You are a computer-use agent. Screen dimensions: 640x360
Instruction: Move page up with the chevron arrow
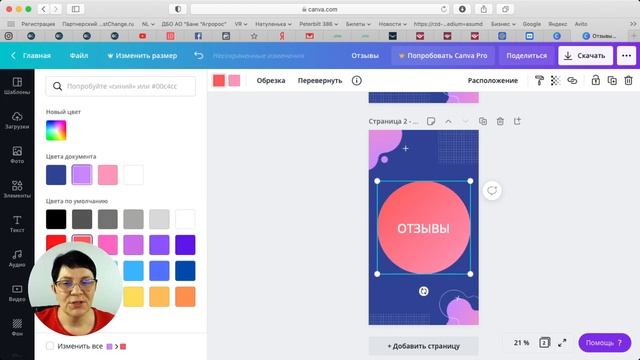pyautogui.click(x=448, y=121)
